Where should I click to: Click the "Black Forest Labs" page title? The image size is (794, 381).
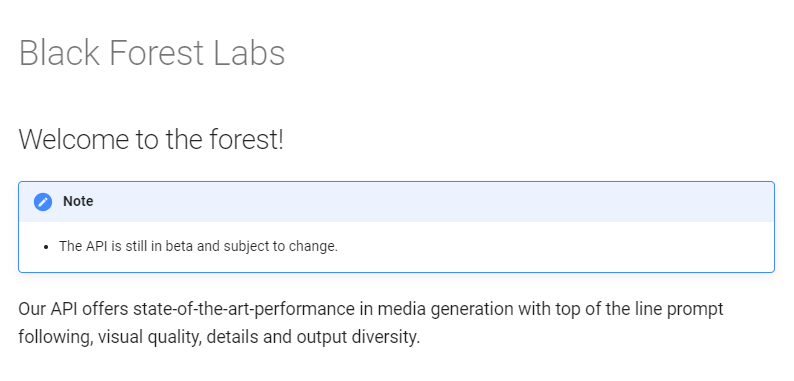pos(152,53)
